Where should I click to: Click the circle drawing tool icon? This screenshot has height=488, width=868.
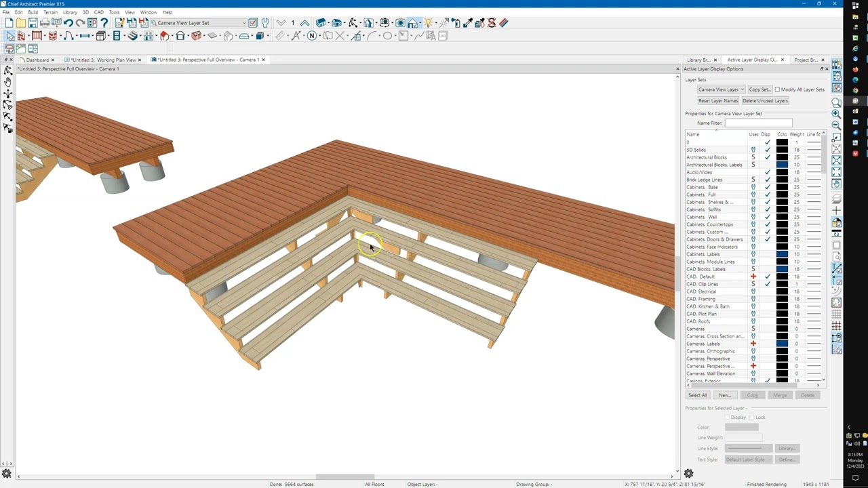point(387,35)
